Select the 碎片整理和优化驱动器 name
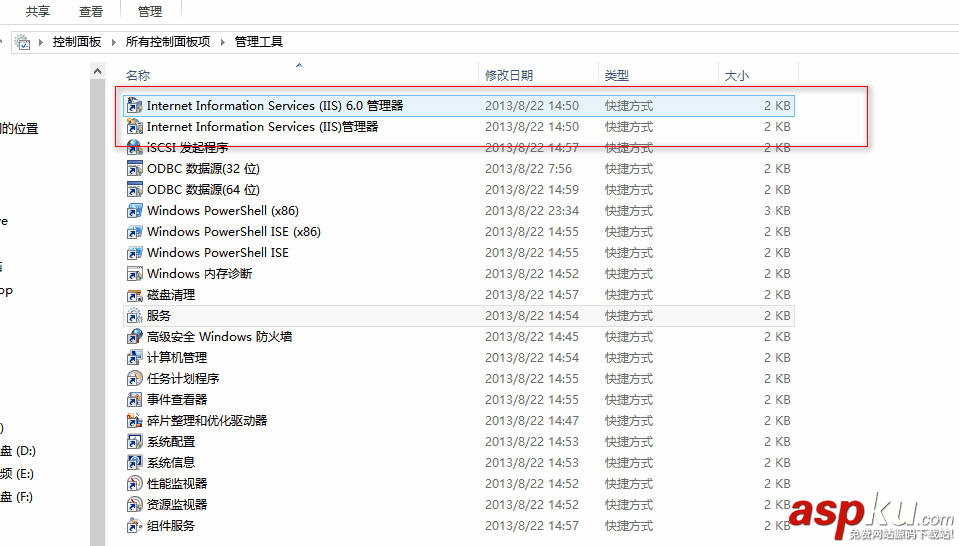This screenshot has height=546, width=959. point(207,421)
